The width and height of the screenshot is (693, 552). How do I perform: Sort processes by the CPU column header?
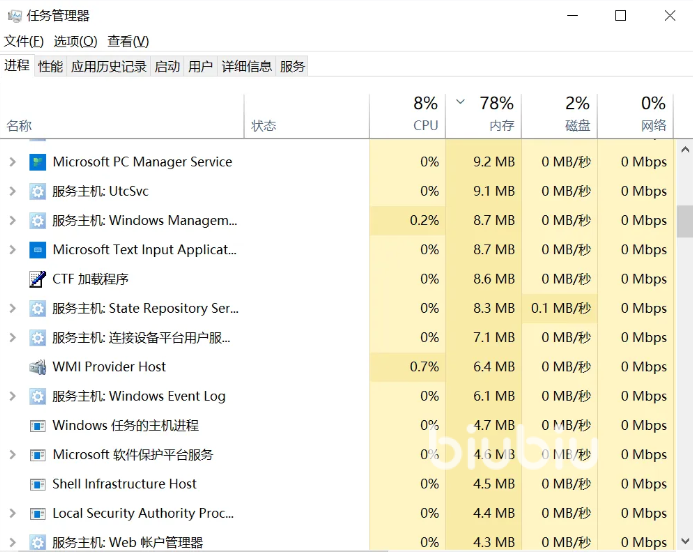tap(425, 115)
